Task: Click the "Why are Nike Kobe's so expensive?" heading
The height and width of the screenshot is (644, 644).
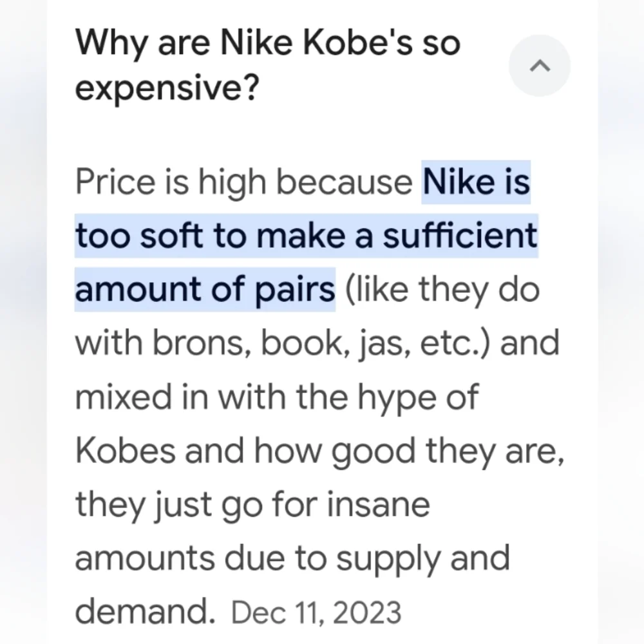Action: (267, 66)
